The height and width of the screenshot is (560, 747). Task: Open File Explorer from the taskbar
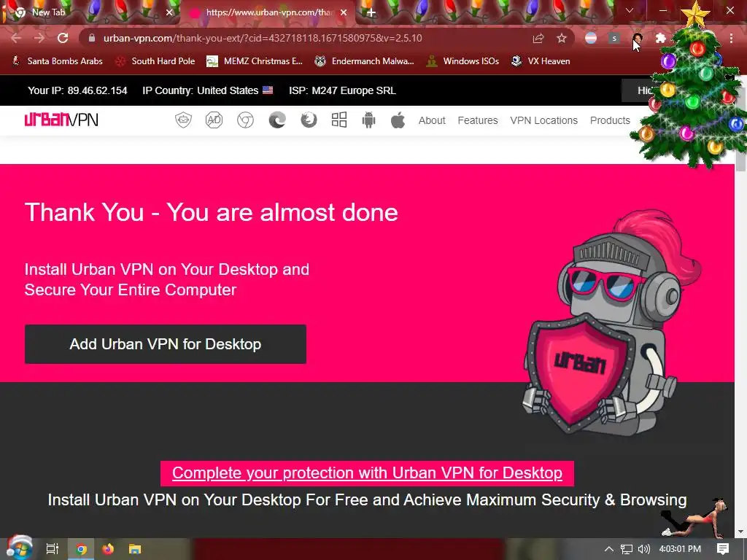click(135, 549)
